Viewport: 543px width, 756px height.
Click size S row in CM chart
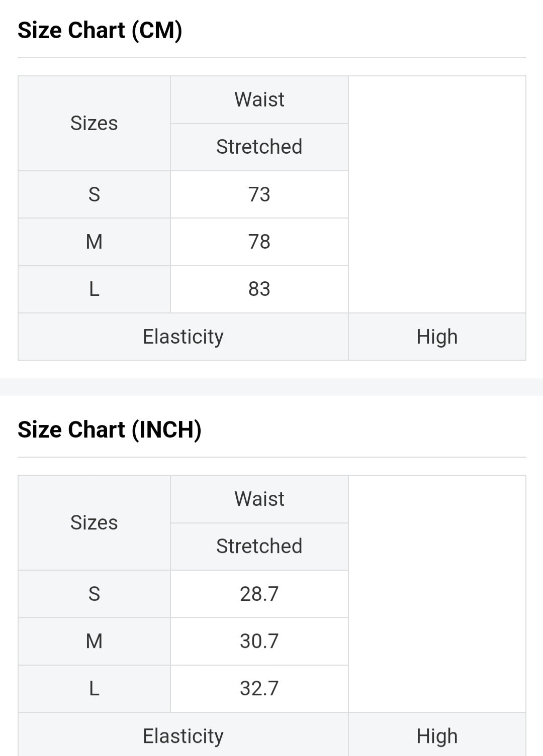94,194
